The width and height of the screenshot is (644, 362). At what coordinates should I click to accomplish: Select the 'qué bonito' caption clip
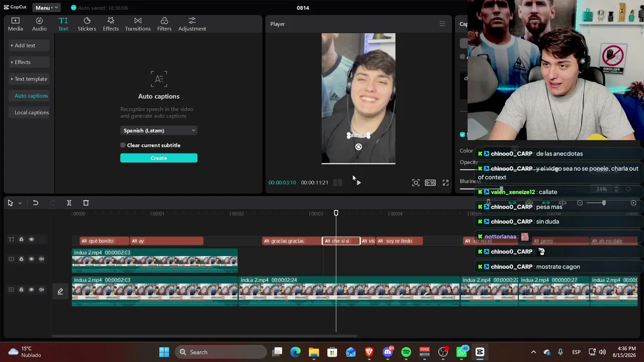tap(104, 241)
